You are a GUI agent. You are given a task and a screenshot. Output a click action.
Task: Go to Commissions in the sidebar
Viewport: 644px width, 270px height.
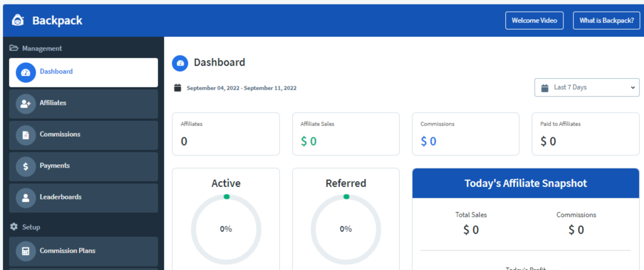(x=83, y=135)
